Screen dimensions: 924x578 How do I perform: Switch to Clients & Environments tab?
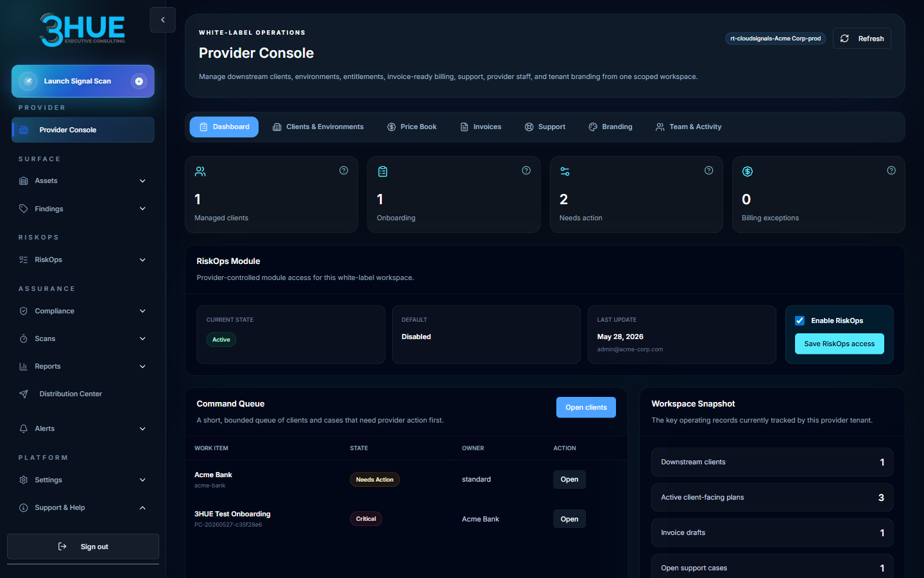pyautogui.click(x=318, y=127)
